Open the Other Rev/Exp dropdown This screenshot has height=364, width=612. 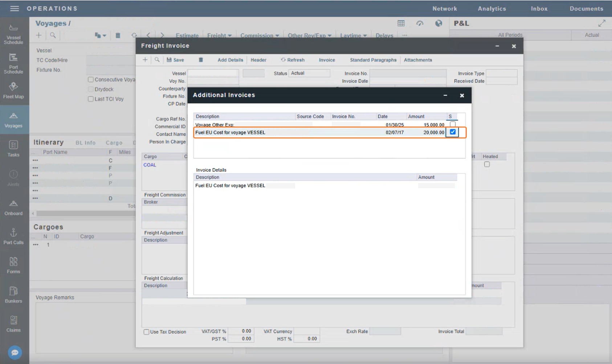(x=309, y=35)
